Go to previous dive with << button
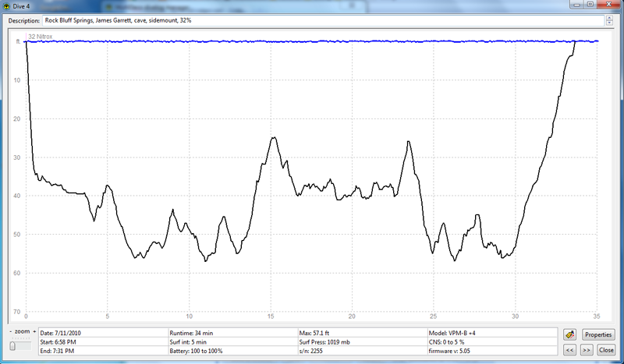Image resolution: width=624 pixels, height=364 pixels. (x=570, y=350)
